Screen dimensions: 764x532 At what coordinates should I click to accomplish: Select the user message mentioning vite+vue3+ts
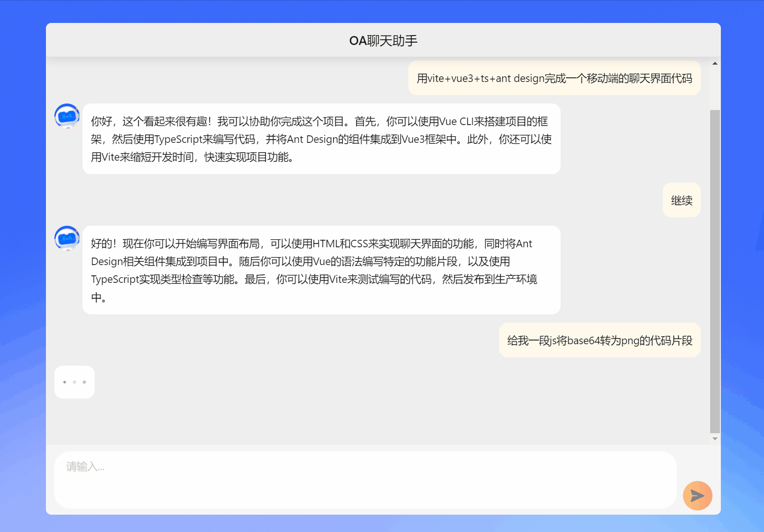pyautogui.click(x=554, y=78)
